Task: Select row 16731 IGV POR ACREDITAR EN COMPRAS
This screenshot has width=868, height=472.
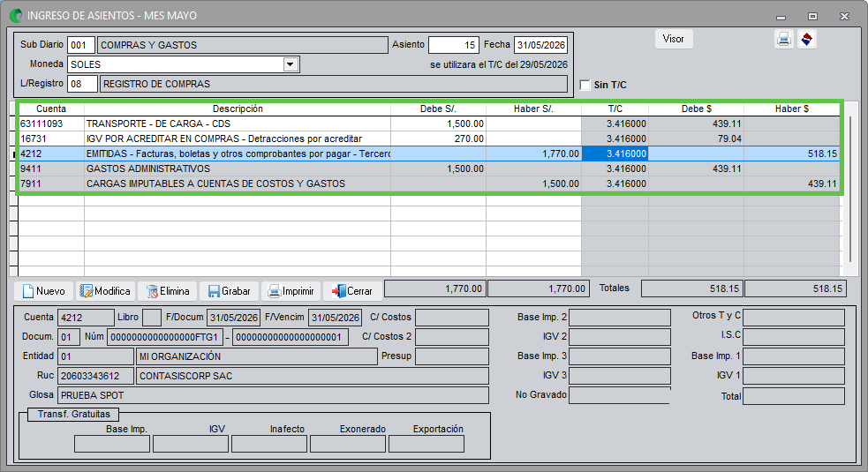Action: pyautogui.click(x=429, y=139)
